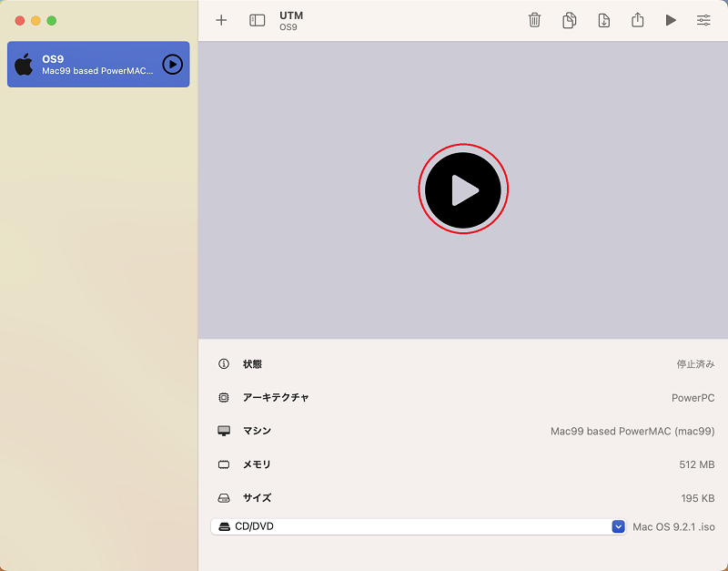
Task: Click the 195 KB size value
Action: [x=697, y=498]
